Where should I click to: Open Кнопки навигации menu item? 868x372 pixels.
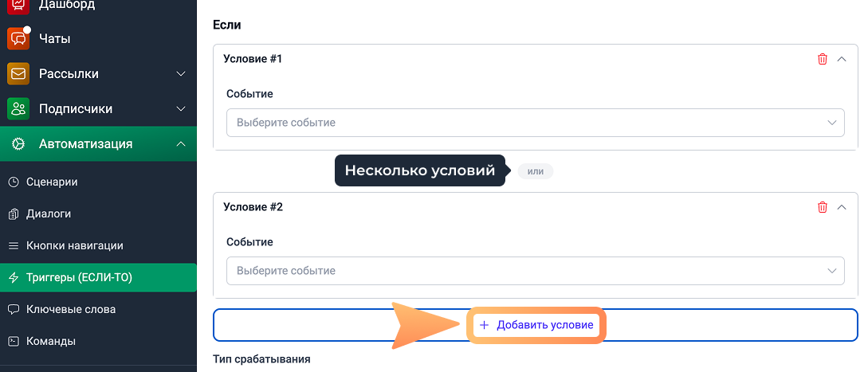click(74, 245)
